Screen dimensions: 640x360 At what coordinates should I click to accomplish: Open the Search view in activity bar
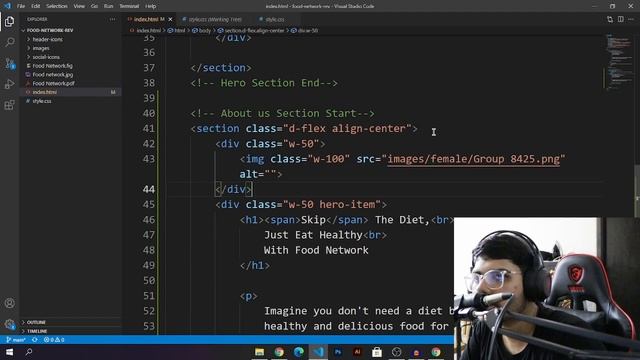coord(9,42)
